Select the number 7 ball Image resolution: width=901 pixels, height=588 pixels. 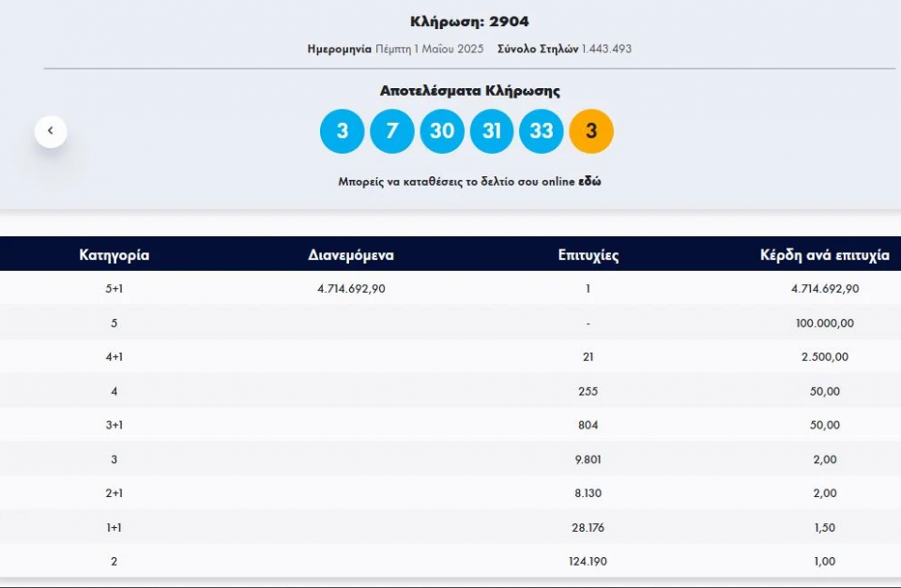tap(391, 131)
